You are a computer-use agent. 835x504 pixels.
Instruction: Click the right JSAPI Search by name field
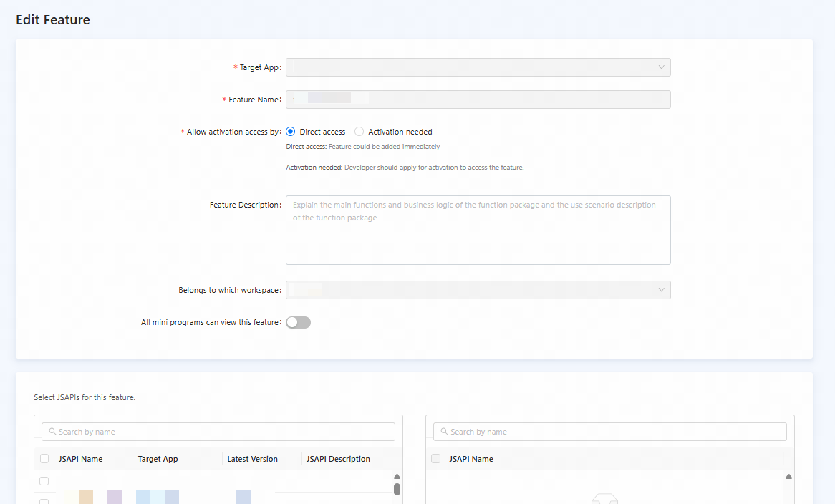[609, 432]
